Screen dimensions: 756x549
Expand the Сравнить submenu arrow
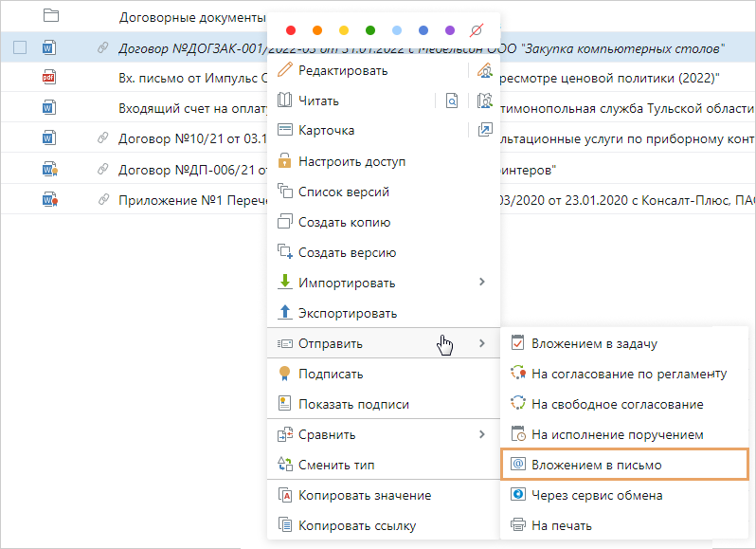[x=481, y=434]
